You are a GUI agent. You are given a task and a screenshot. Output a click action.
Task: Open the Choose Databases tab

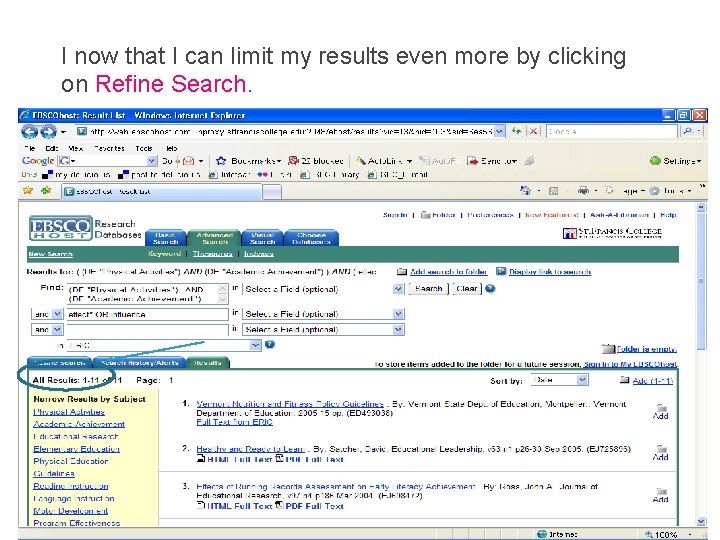point(311,238)
